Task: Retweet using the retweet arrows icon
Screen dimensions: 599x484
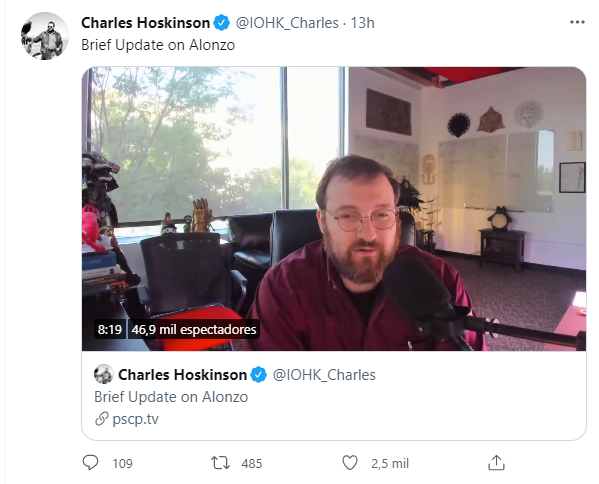Action: pyautogui.click(x=220, y=463)
